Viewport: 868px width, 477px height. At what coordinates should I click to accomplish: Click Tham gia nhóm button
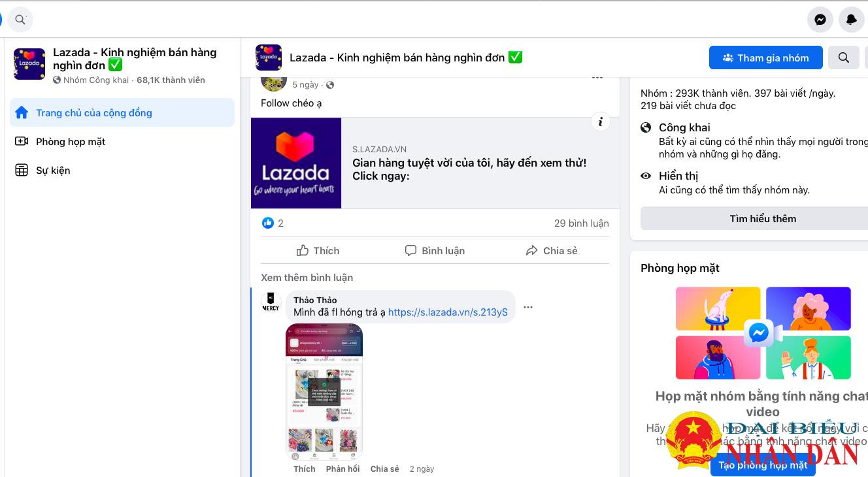[765, 58]
